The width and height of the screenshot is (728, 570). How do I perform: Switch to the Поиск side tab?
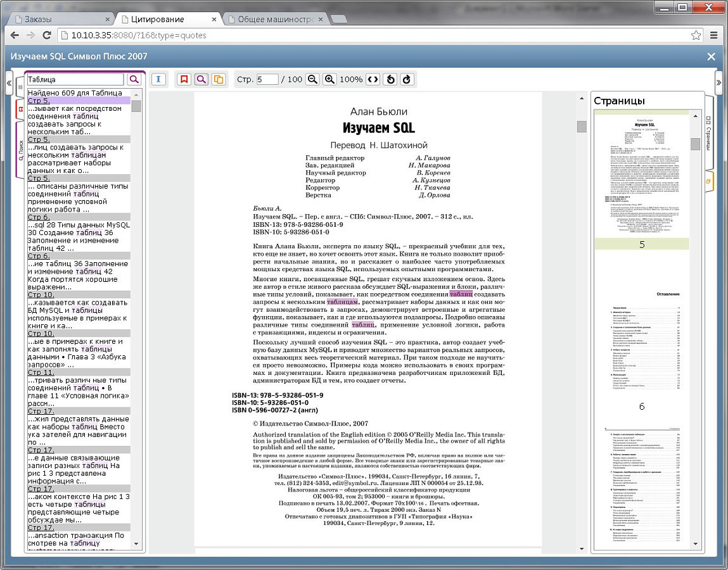pos(20,149)
